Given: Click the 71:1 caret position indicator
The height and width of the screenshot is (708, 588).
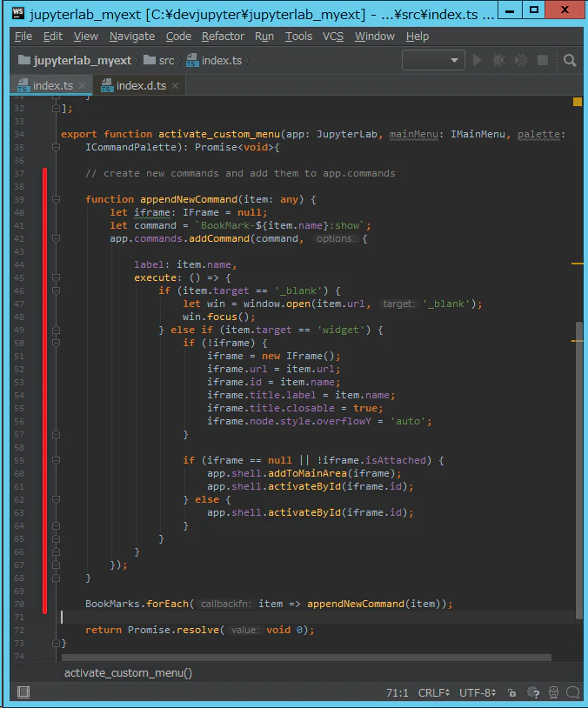Looking at the screenshot, I should [397, 692].
